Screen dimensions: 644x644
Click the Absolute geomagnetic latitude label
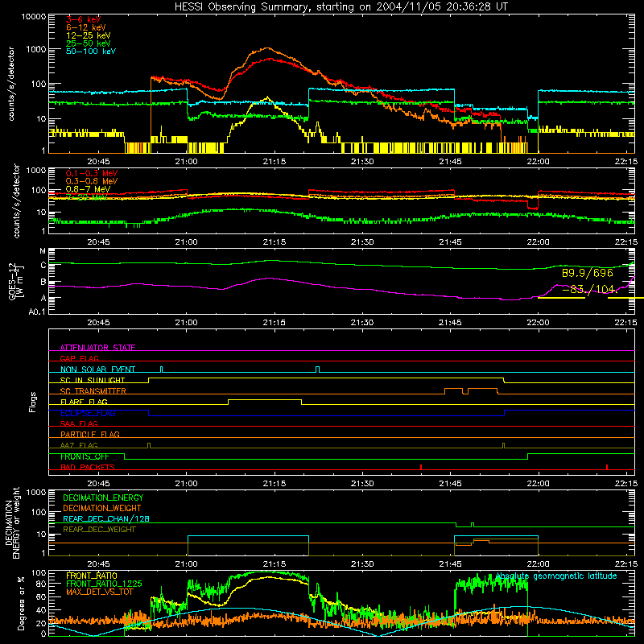coord(556,576)
